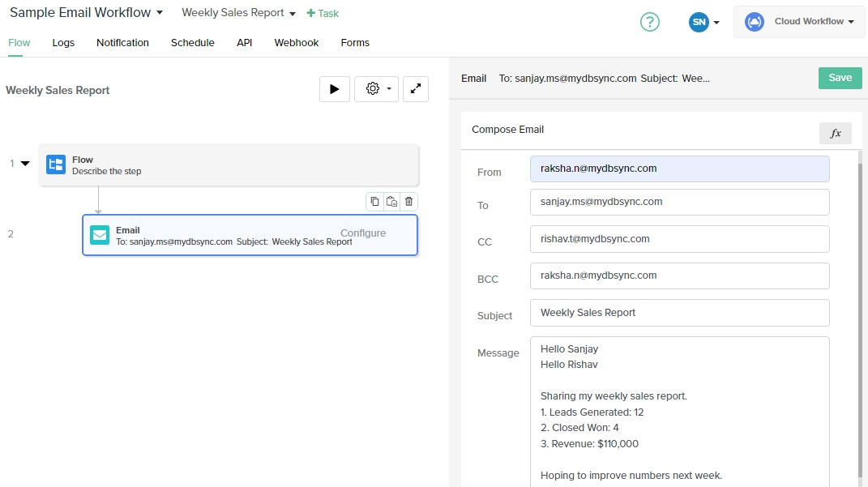The width and height of the screenshot is (868, 487).
Task: Open the gear settings dropdown
Action: (376, 89)
